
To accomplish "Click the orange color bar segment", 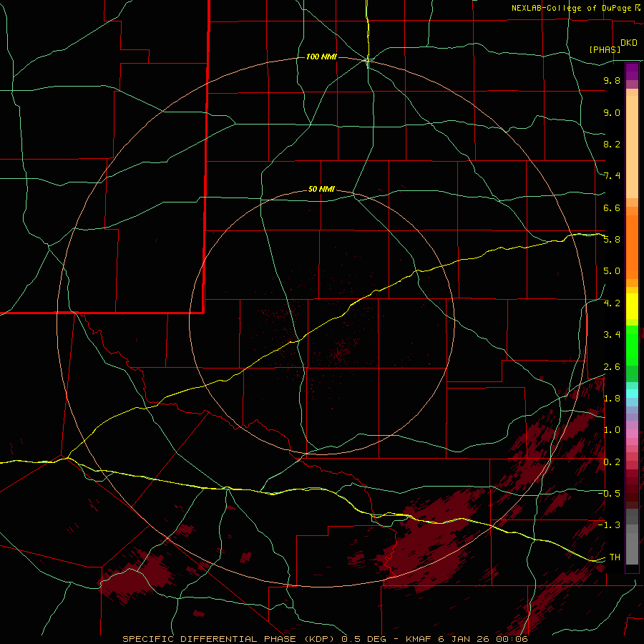I will (x=632, y=247).
